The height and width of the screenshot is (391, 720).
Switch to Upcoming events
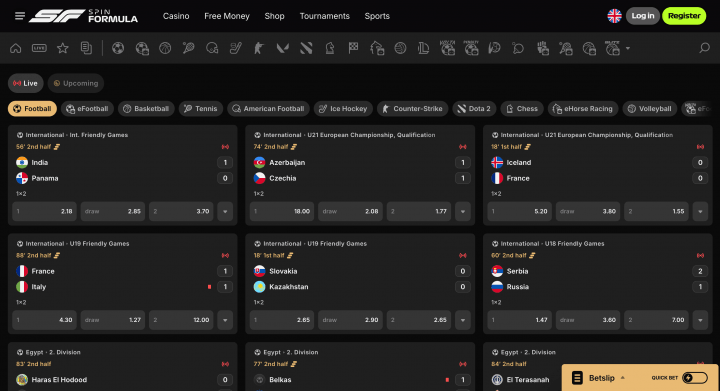tap(76, 84)
